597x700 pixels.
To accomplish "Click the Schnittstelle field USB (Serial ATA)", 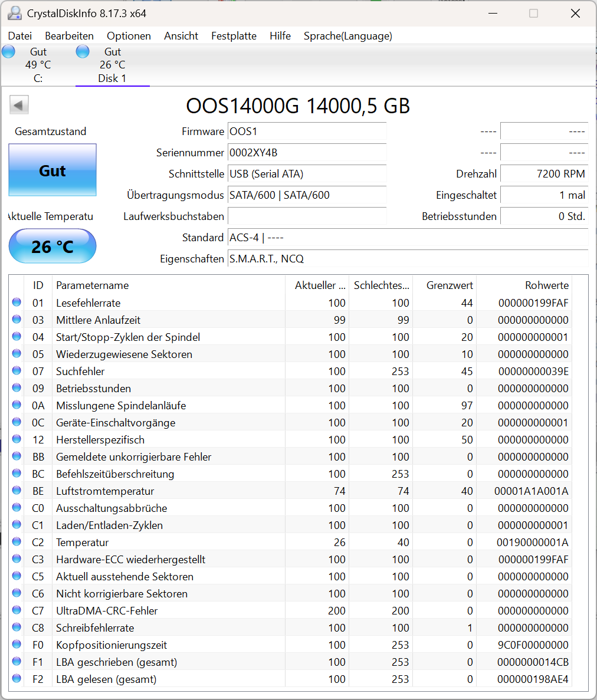I will [x=307, y=174].
